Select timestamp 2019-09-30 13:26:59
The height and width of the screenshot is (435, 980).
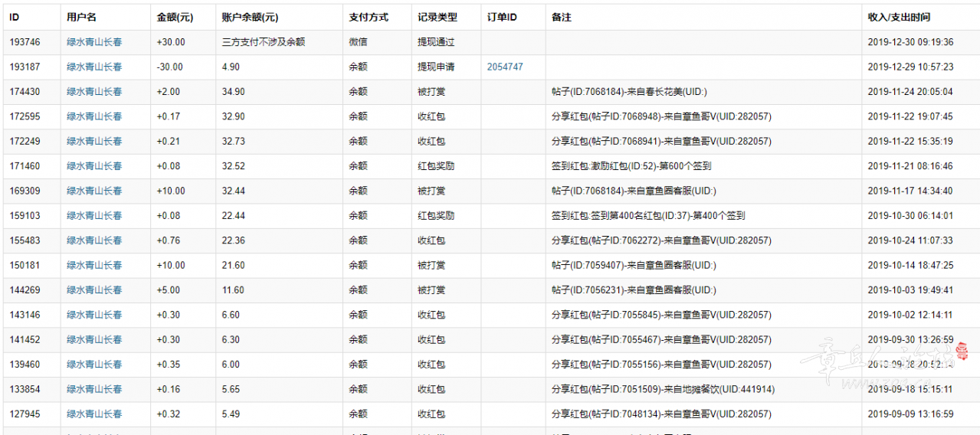[910, 339]
